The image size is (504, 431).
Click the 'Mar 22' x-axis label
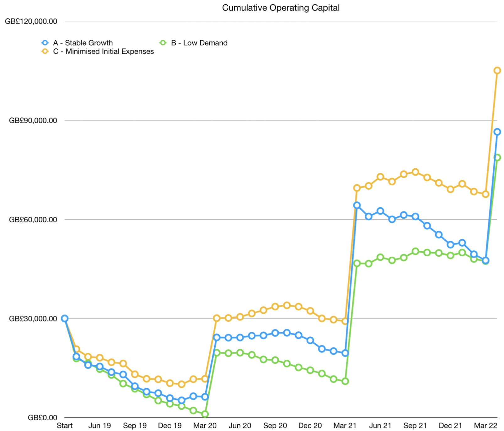pyautogui.click(x=485, y=425)
